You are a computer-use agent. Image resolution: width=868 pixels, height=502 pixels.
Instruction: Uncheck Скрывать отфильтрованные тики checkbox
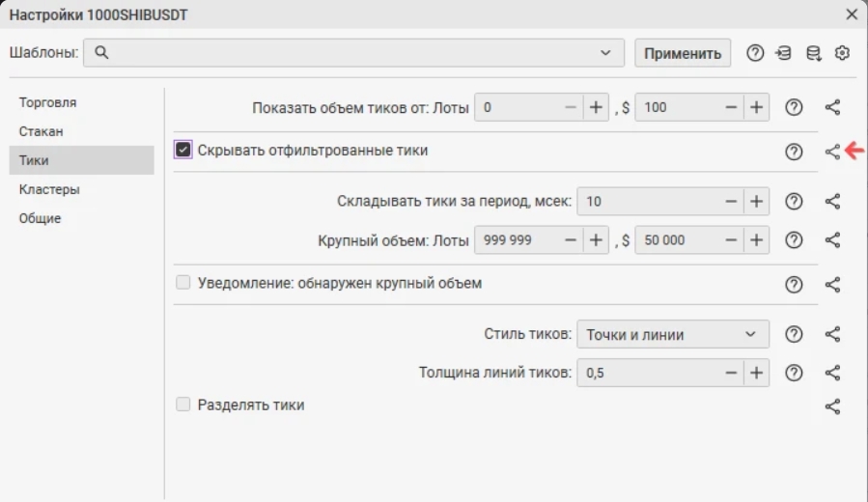pyautogui.click(x=182, y=150)
